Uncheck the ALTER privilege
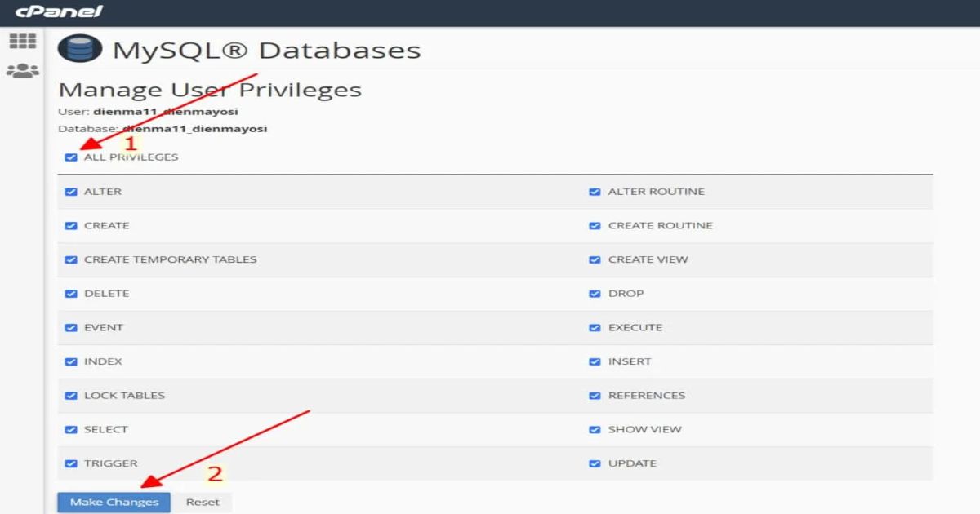980x514 pixels. click(x=71, y=192)
